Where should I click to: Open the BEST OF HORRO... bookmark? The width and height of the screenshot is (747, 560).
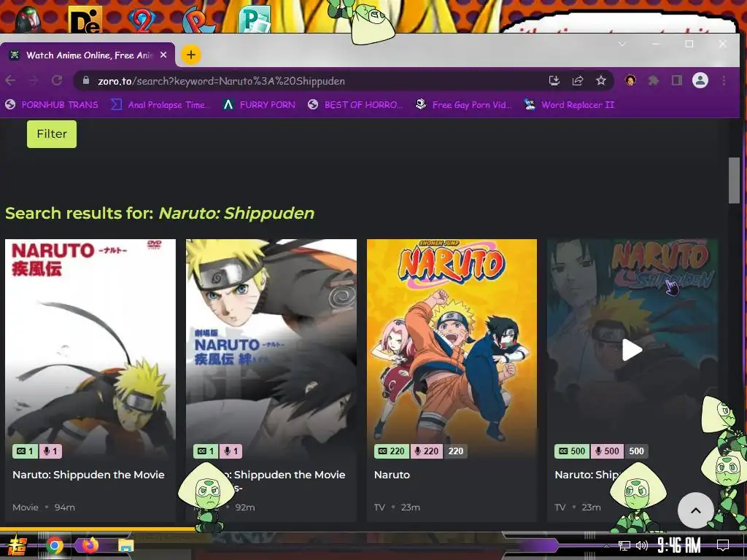tap(355, 105)
